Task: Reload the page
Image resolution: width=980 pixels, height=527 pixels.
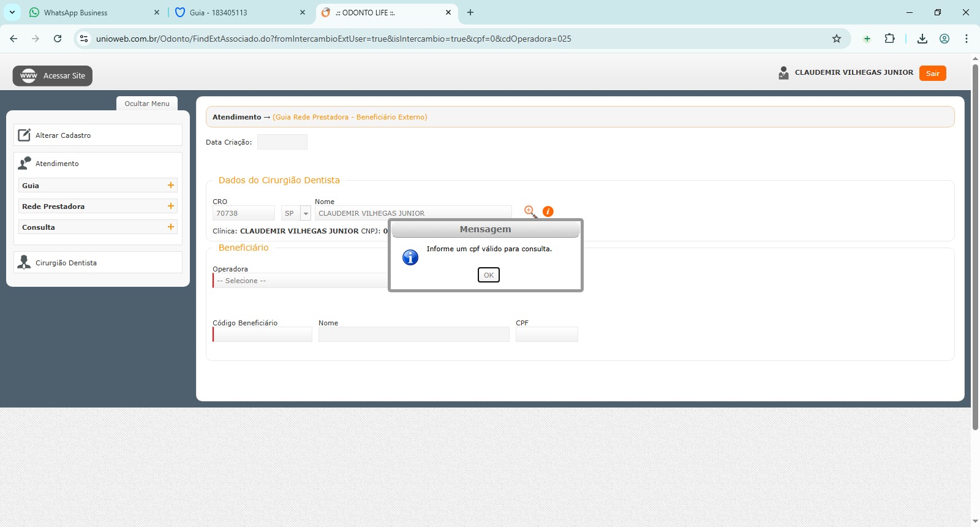Action: click(58, 39)
